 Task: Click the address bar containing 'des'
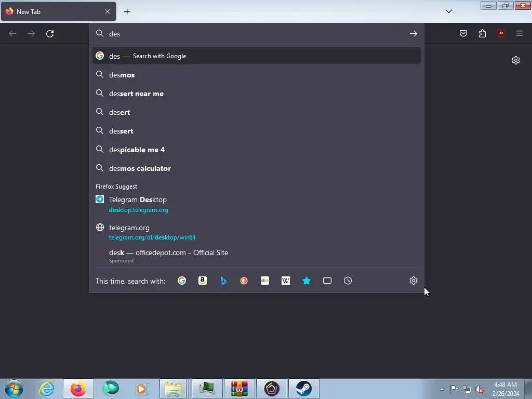click(256, 34)
